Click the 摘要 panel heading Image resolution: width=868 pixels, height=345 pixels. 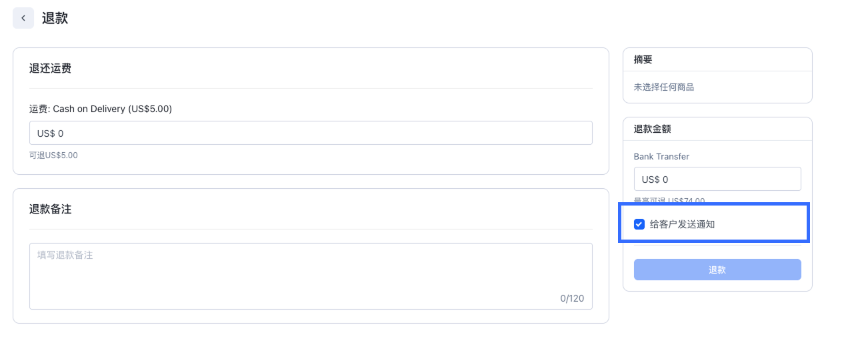tap(643, 59)
